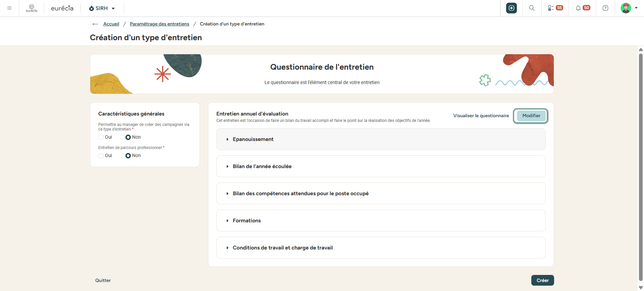Open the apps grid launcher icon
The image size is (644, 291).
[x=9, y=8]
